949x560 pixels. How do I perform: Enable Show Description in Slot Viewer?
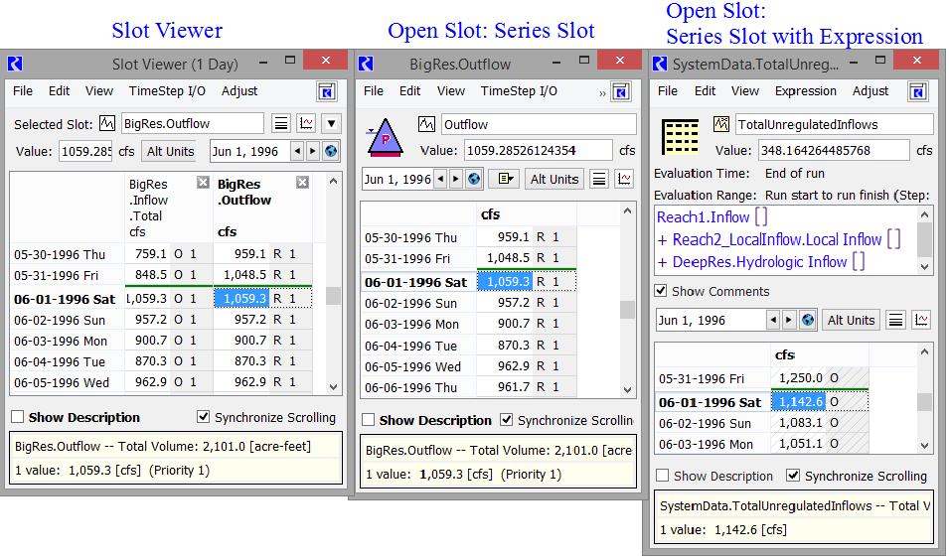[x=18, y=418]
